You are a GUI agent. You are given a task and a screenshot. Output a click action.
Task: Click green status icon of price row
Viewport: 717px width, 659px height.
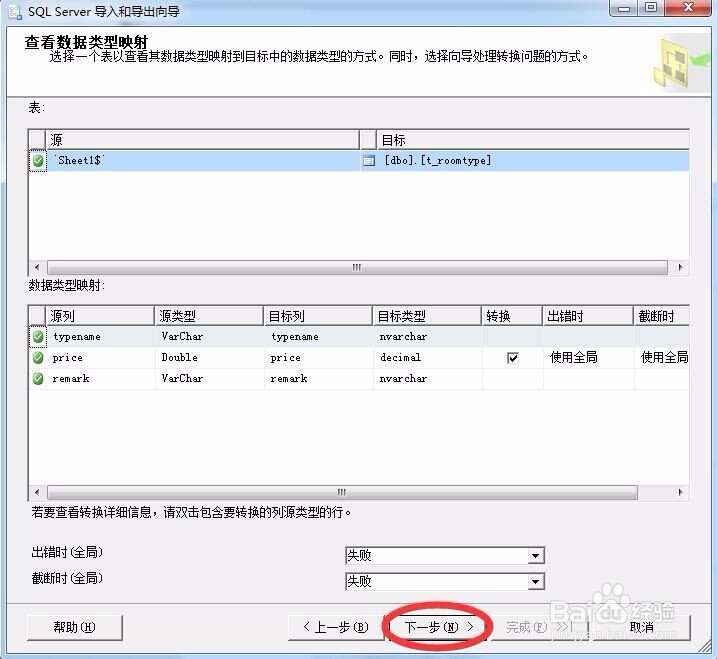click(38, 358)
